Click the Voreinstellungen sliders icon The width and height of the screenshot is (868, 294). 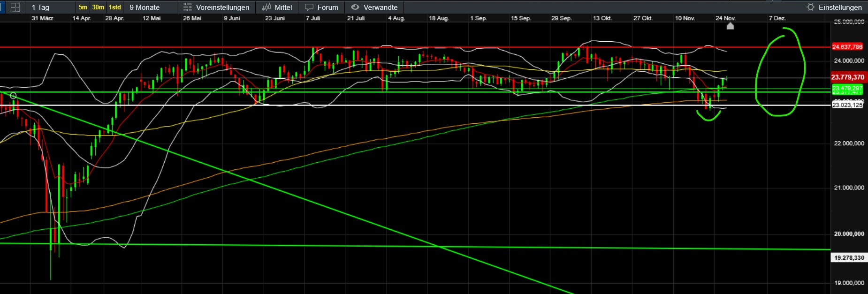(188, 7)
